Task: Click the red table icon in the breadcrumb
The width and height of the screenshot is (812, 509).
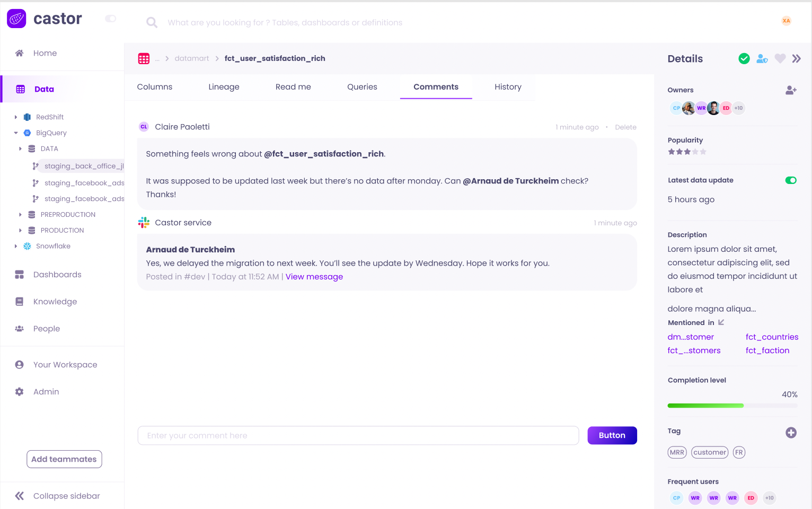Action: 144,59
